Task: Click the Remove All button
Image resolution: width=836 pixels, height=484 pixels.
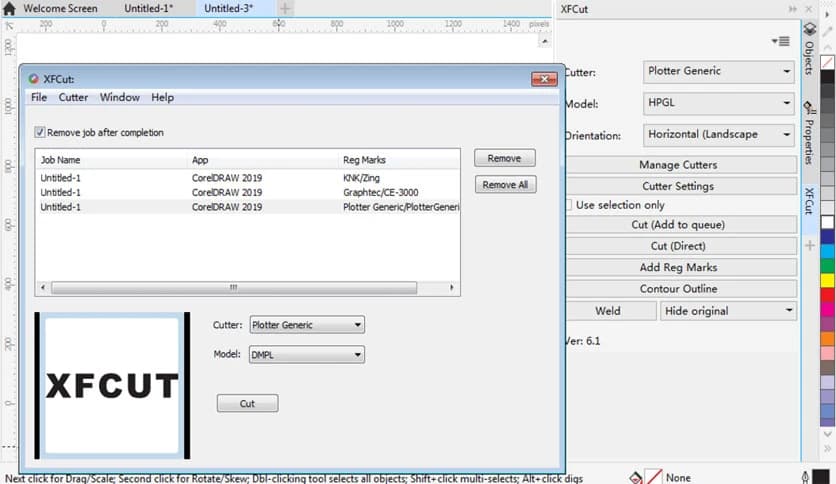Action: point(505,185)
